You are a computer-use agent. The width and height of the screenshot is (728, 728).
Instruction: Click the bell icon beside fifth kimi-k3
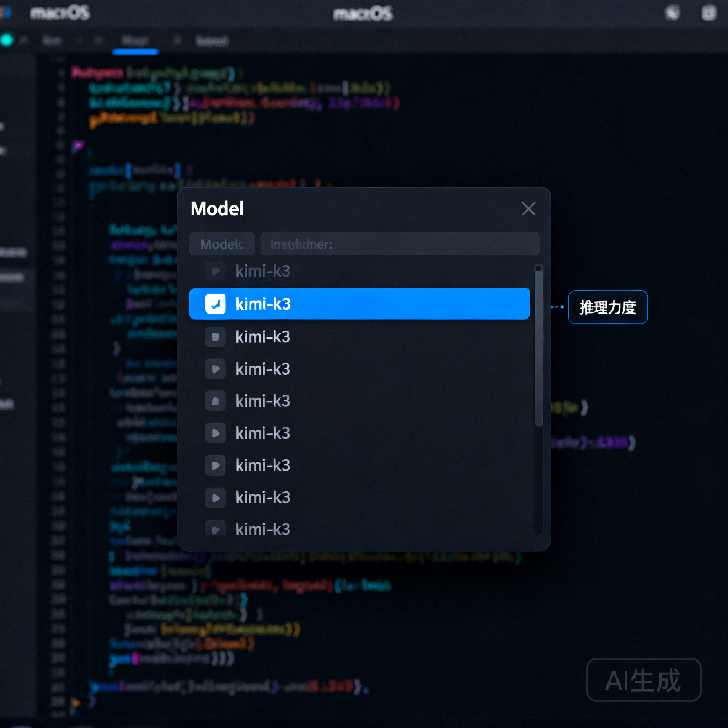pyautogui.click(x=215, y=401)
